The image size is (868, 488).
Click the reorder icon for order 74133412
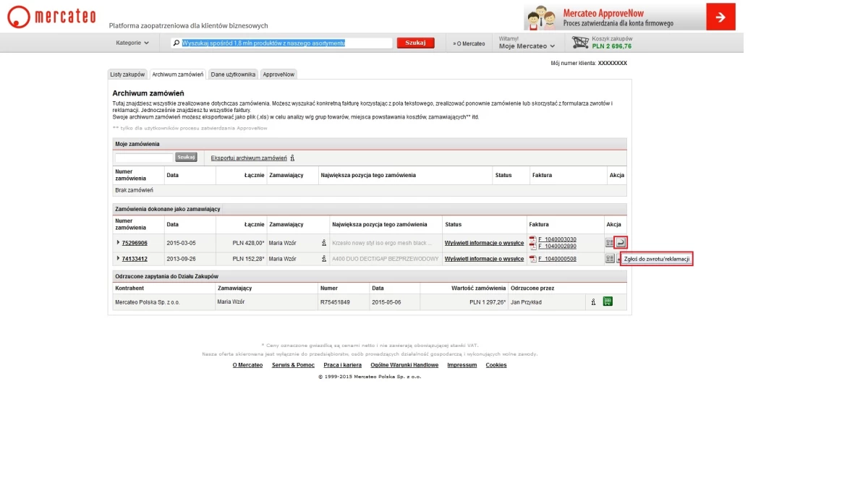610,259
